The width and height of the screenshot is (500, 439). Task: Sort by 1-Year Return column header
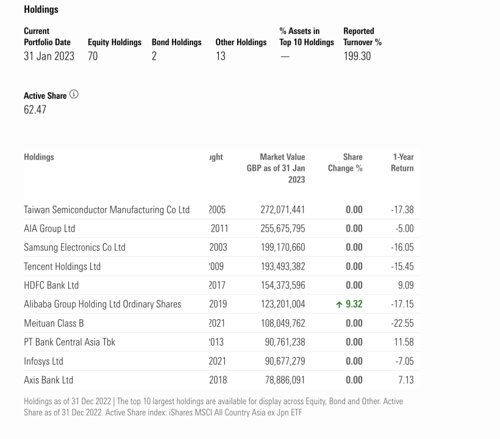[402, 163]
